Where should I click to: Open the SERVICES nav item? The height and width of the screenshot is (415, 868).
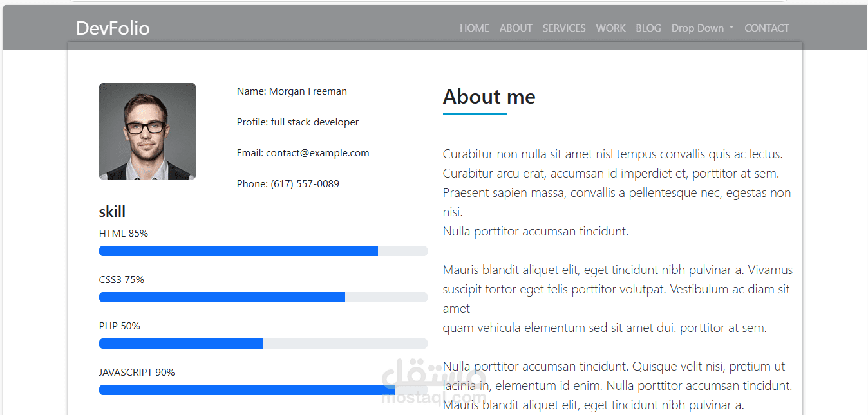tap(564, 28)
